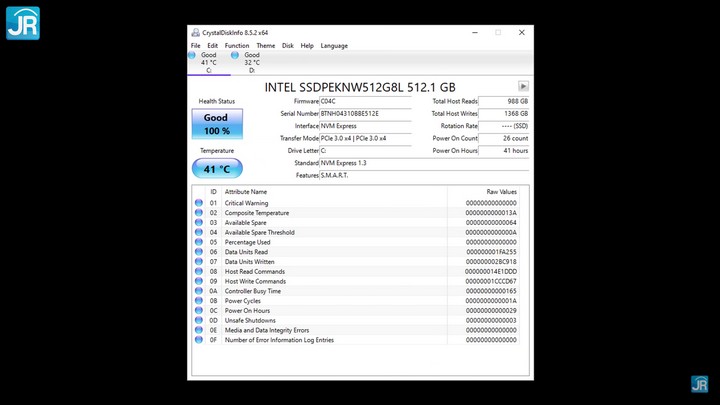Click the JR logo in top-left corner
The height and width of the screenshot is (405, 720).
(x=22, y=23)
